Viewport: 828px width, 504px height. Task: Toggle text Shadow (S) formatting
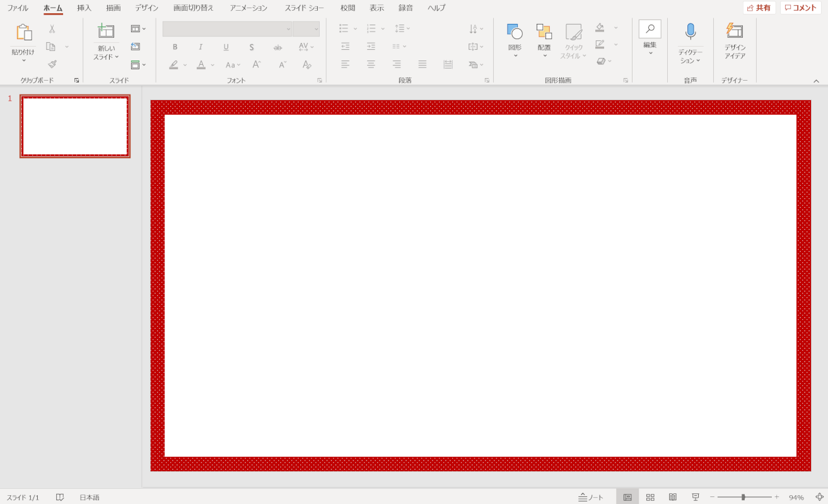pyautogui.click(x=252, y=47)
